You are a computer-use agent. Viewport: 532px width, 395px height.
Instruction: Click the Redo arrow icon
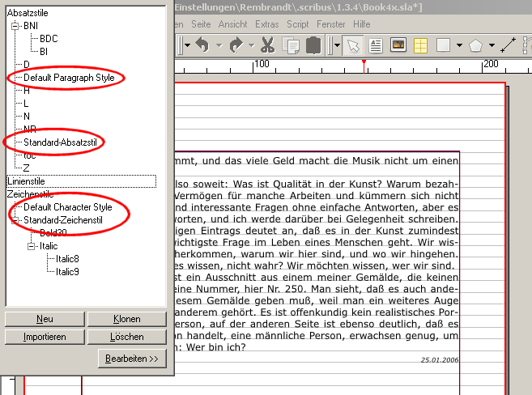(236, 45)
